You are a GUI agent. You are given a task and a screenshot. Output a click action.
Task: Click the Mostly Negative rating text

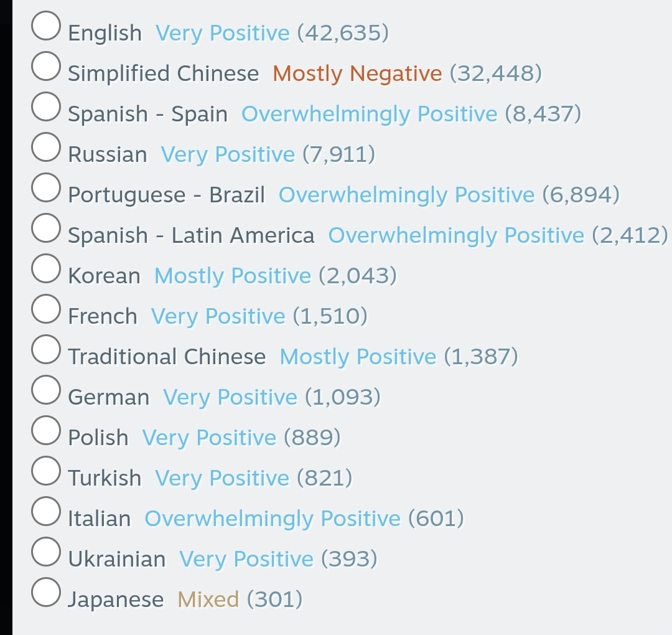click(357, 73)
